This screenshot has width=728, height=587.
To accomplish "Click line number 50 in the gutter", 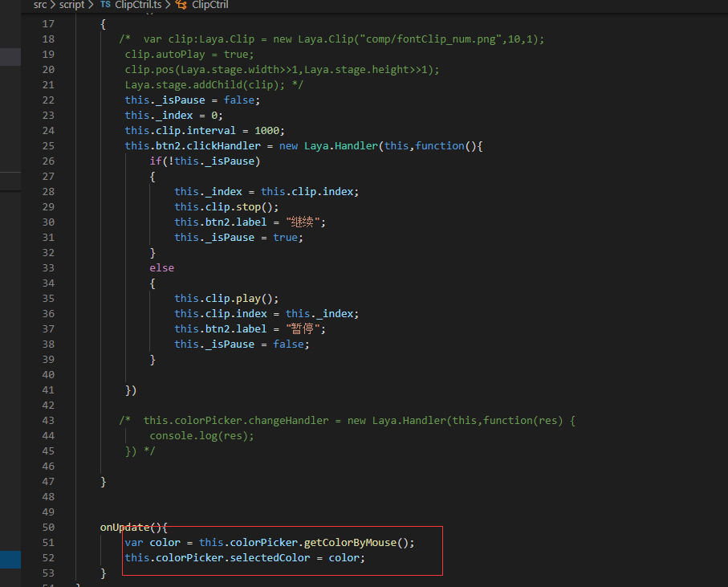I will 48,527.
